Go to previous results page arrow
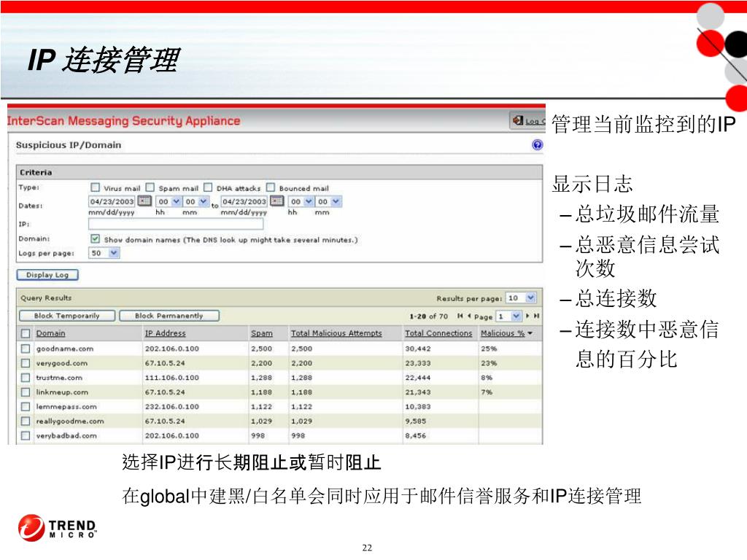The width and height of the screenshot is (747, 560). (469, 316)
